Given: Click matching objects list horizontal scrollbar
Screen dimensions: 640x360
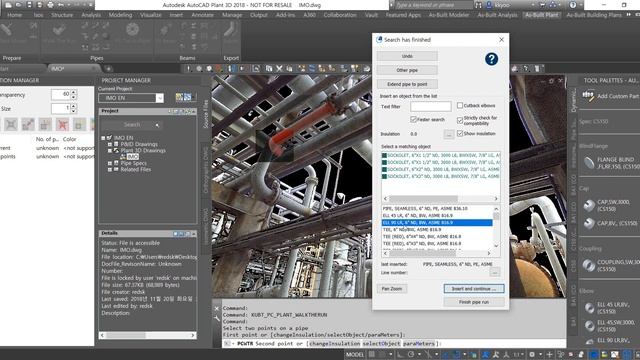Looking at the screenshot, I should pyautogui.click(x=440, y=199).
